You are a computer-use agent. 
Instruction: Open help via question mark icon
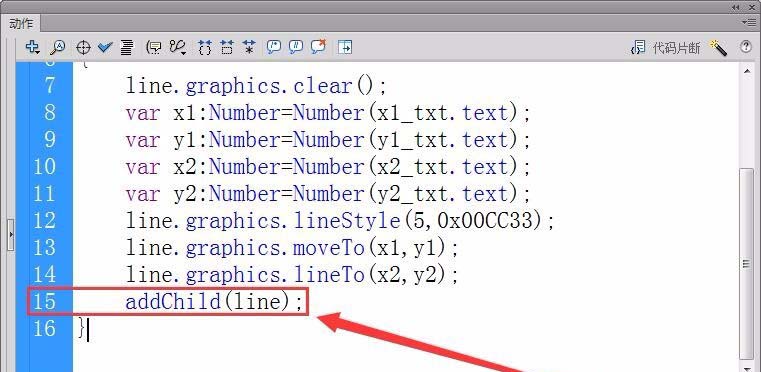pyautogui.click(x=745, y=47)
